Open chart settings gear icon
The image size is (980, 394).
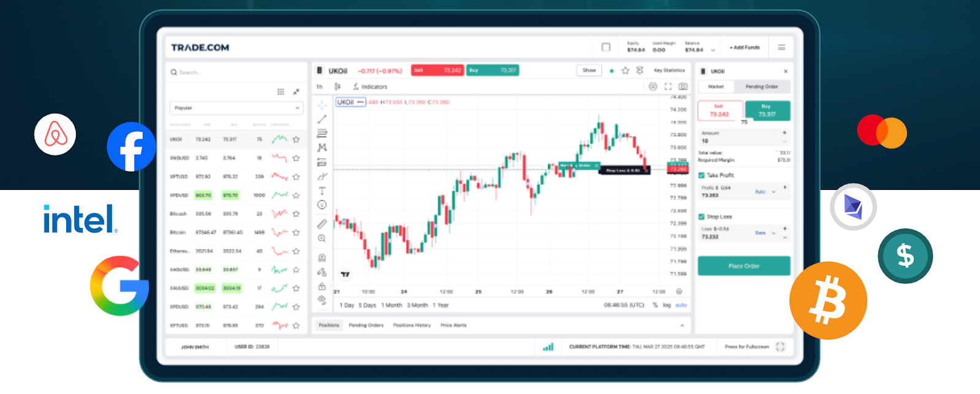(653, 87)
